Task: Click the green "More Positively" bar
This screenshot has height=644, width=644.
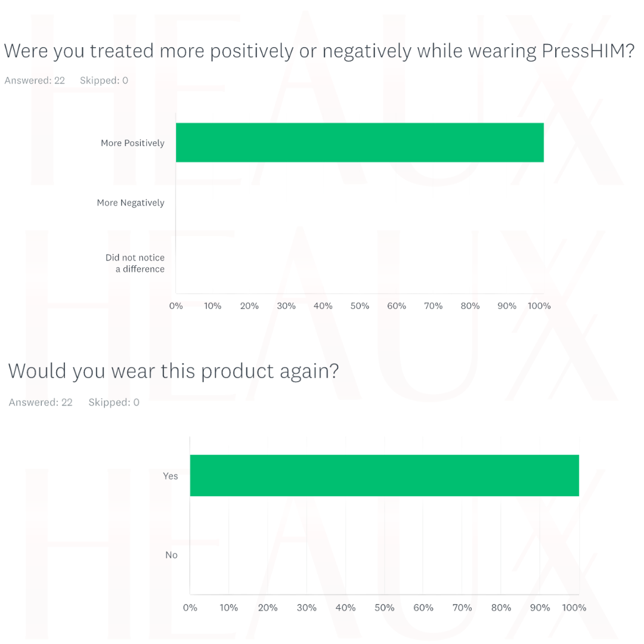Action: pyautogui.click(x=360, y=143)
